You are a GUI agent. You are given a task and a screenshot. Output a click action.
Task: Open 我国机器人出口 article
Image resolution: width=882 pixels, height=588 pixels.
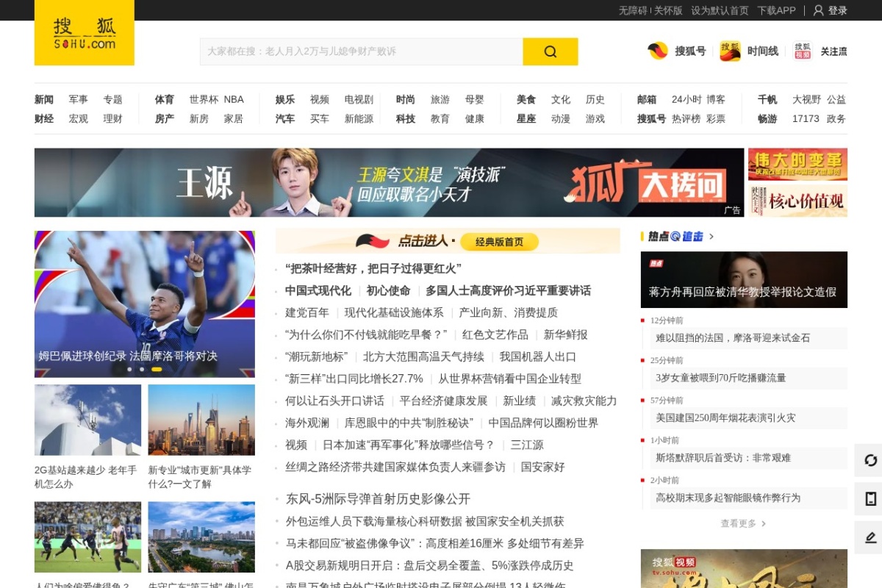coord(538,356)
